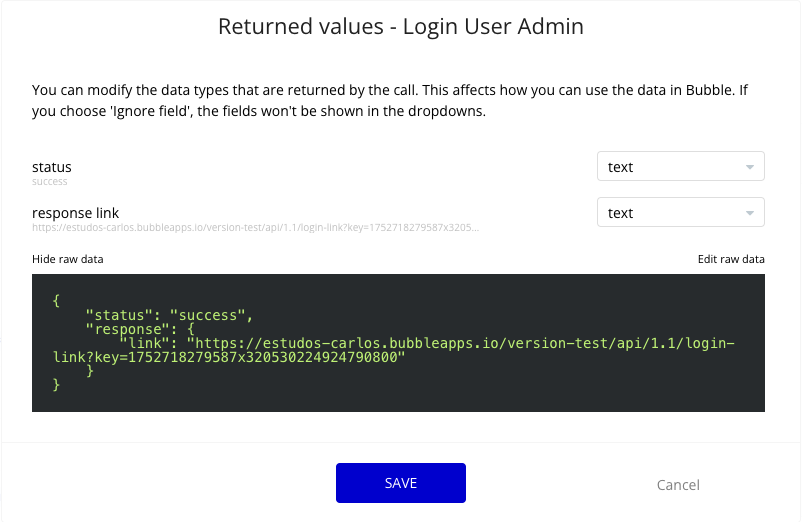Screen dimensions: 802x522
Task: Click the "status": "success" line in JSON
Action: coord(169,315)
